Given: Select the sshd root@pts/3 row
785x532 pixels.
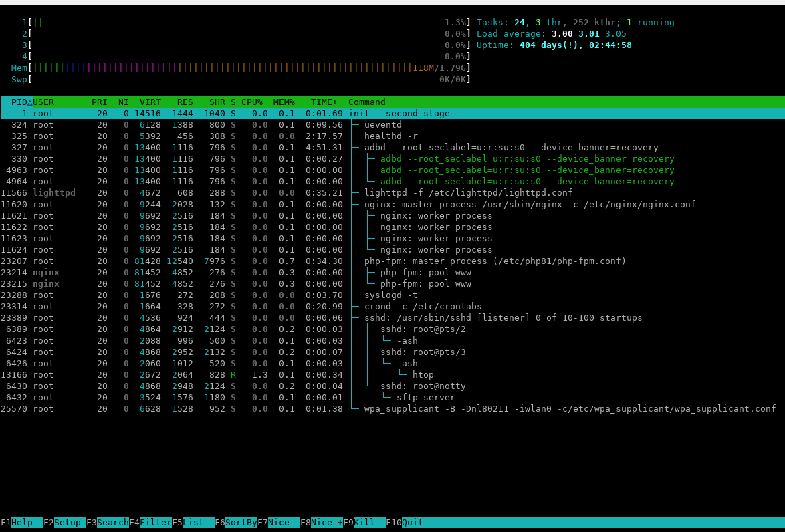Looking at the screenshot, I should pos(392,352).
